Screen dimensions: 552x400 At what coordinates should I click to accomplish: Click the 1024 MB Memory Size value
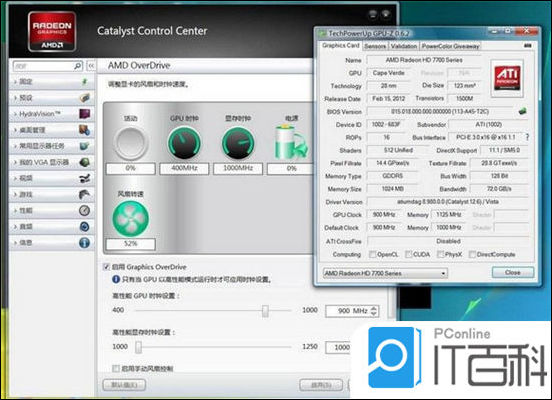click(x=393, y=189)
